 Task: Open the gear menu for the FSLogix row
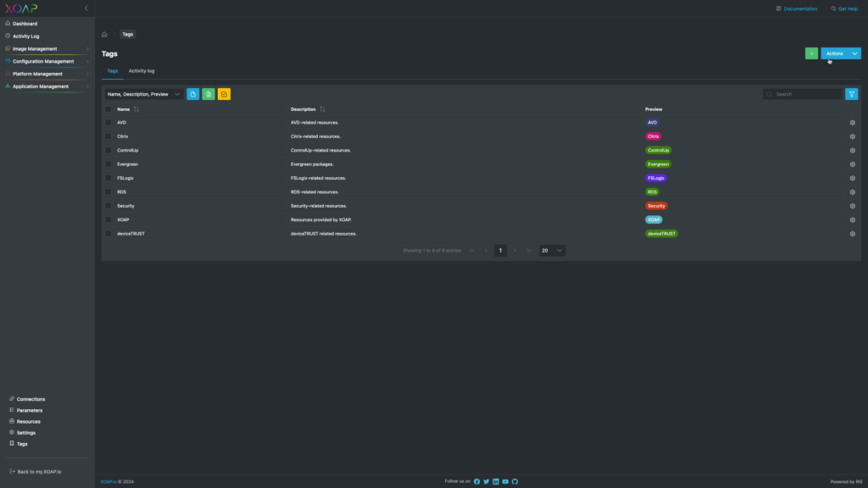(x=853, y=178)
